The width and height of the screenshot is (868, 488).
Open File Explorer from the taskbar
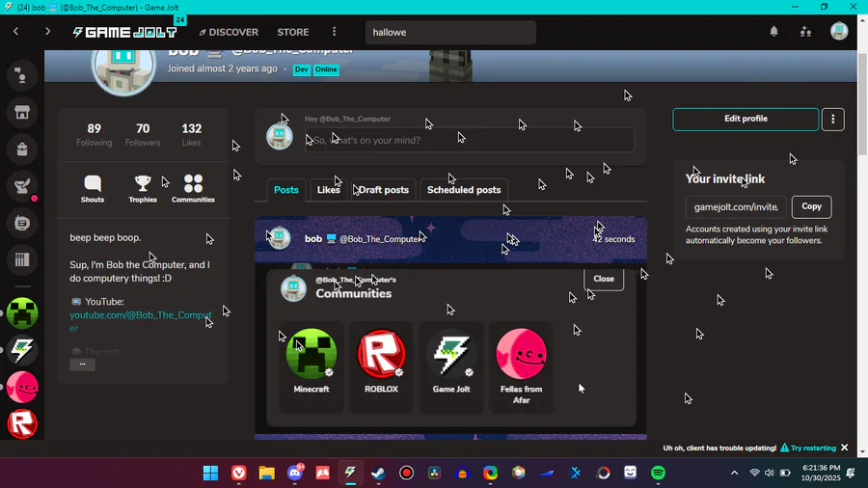267,474
